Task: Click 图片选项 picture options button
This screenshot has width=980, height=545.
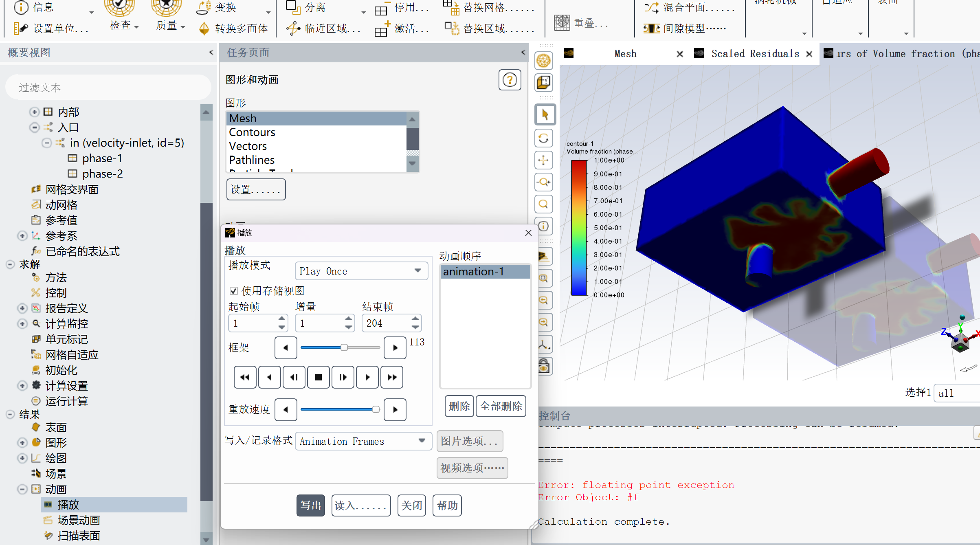Action: [469, 441]
